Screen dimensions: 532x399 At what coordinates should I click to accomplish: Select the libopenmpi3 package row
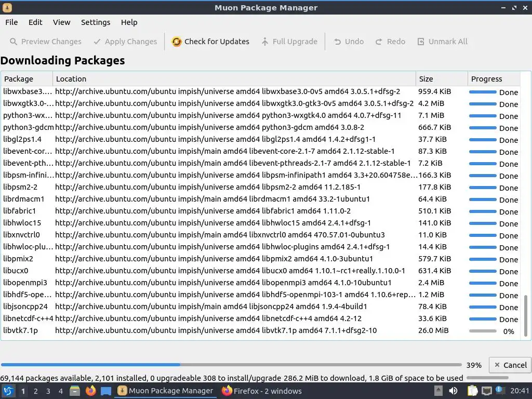pyautogui.click(x=260, y=283)
